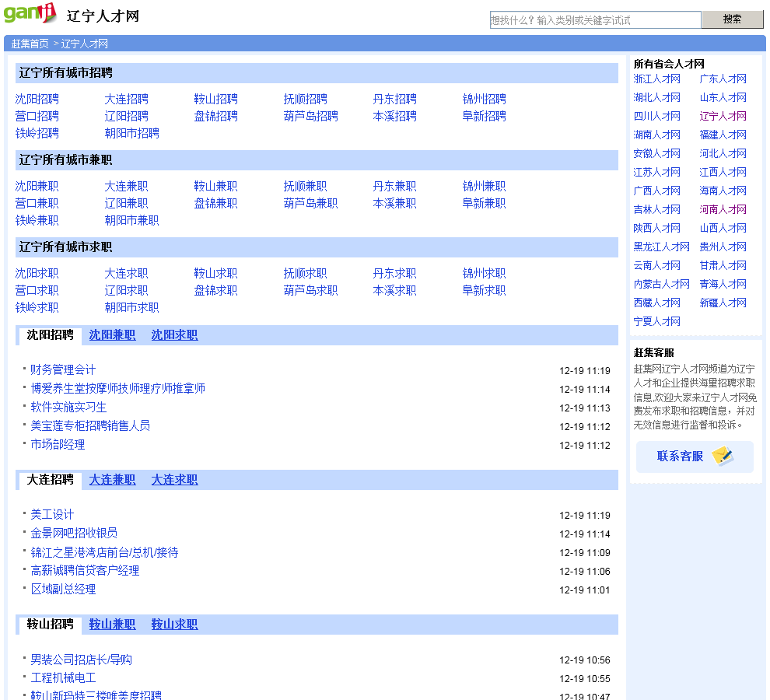Open the 区域副总经理 posting
Screen dimensions: 770x700
click(63, 590)
